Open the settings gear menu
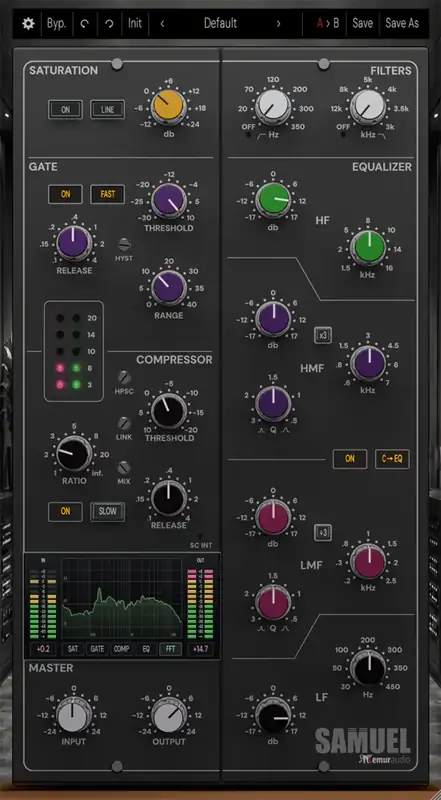Screen dimensions: 441x800 pyautogui.click(x=28, y=23)
